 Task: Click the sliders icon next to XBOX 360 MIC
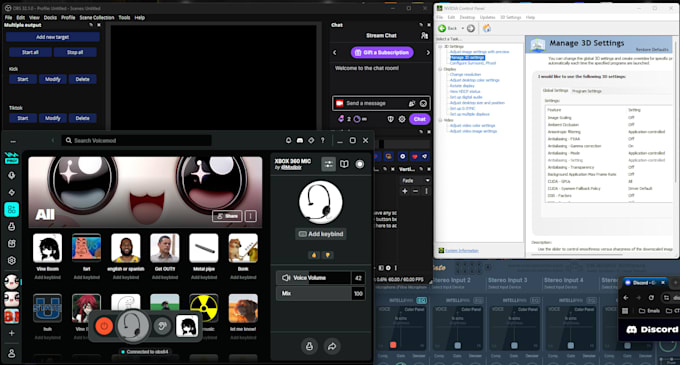click(328, 164)
